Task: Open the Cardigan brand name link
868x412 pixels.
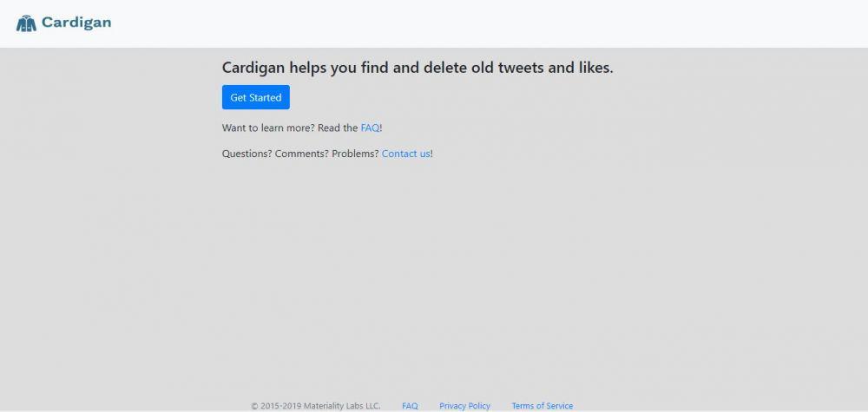Action: click(76, 23)
